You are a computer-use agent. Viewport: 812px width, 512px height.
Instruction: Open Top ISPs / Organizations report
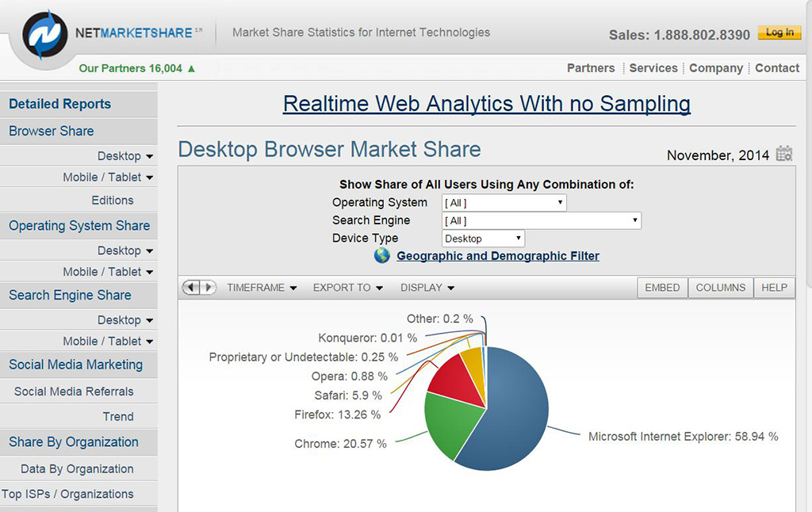pos(67,495)
